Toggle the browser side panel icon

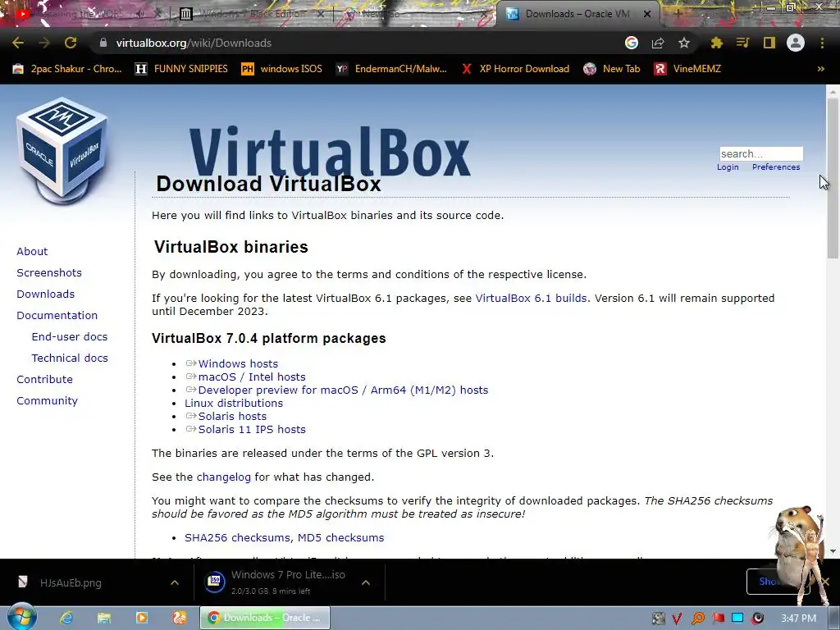click(769, 43)
